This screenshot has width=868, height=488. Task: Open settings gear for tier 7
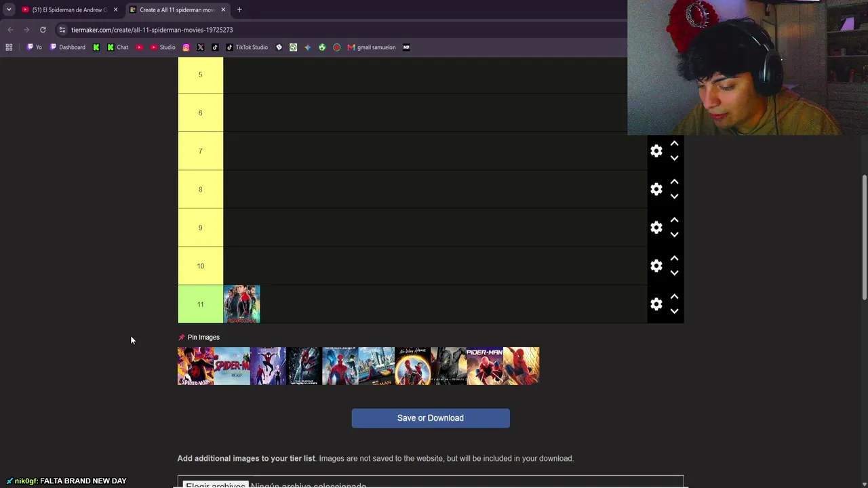point(656,151)
